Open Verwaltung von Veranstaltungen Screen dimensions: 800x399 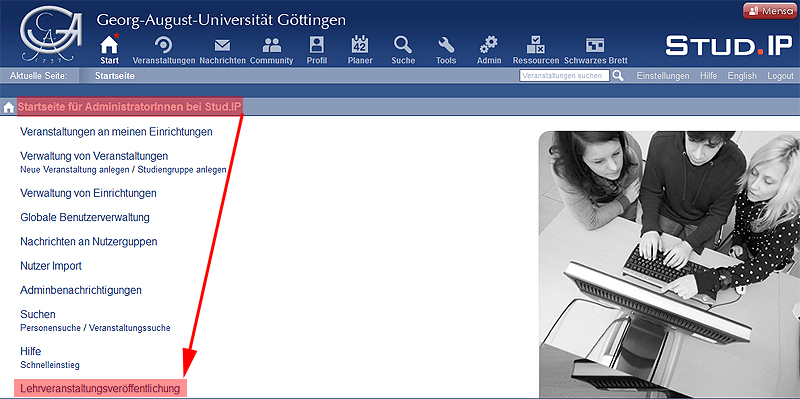point(94,156)
